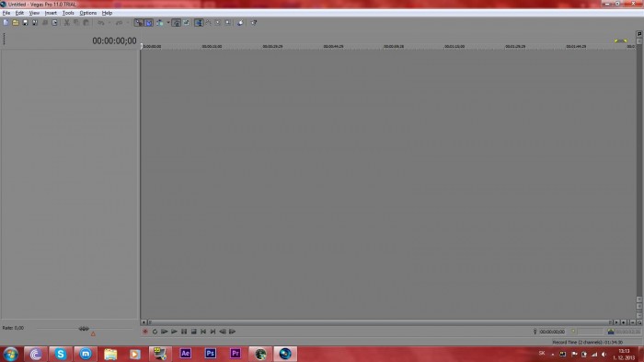Select the Zoom Edit tool
Screen dimensions: 644x362
click(x=228, y=23)
